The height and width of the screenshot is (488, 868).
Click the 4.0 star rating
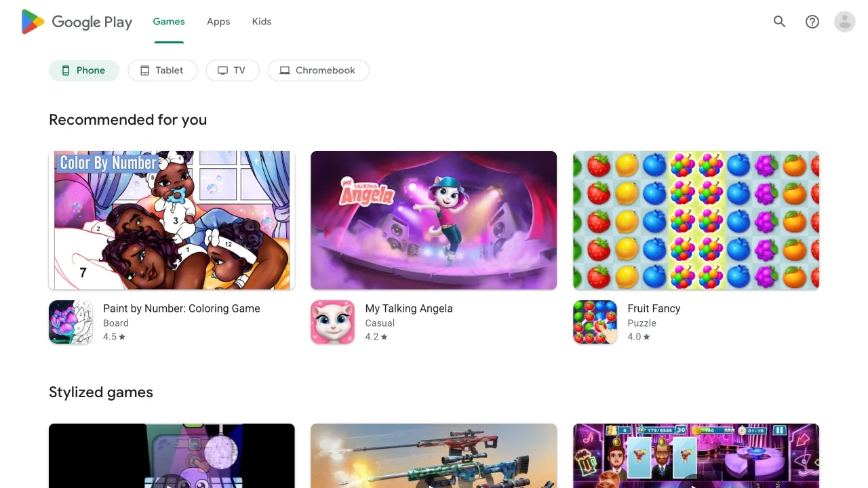639,337
